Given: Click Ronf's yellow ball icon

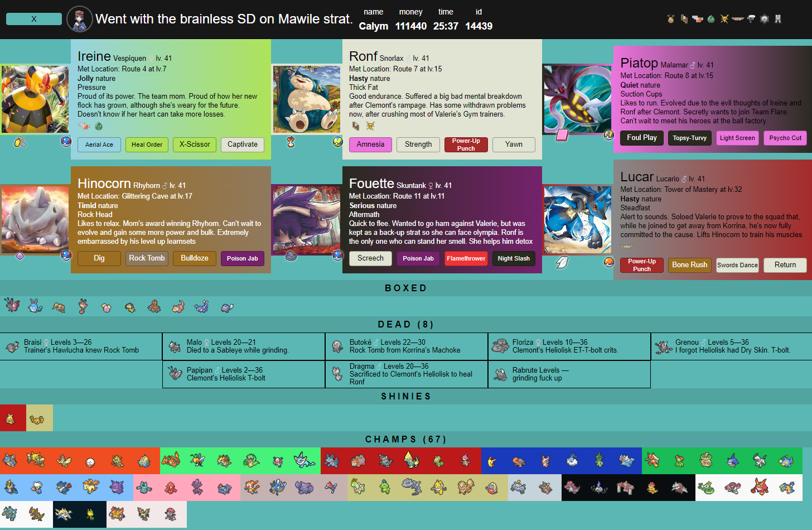Looking at the screenshot, I should coord(337,141).
